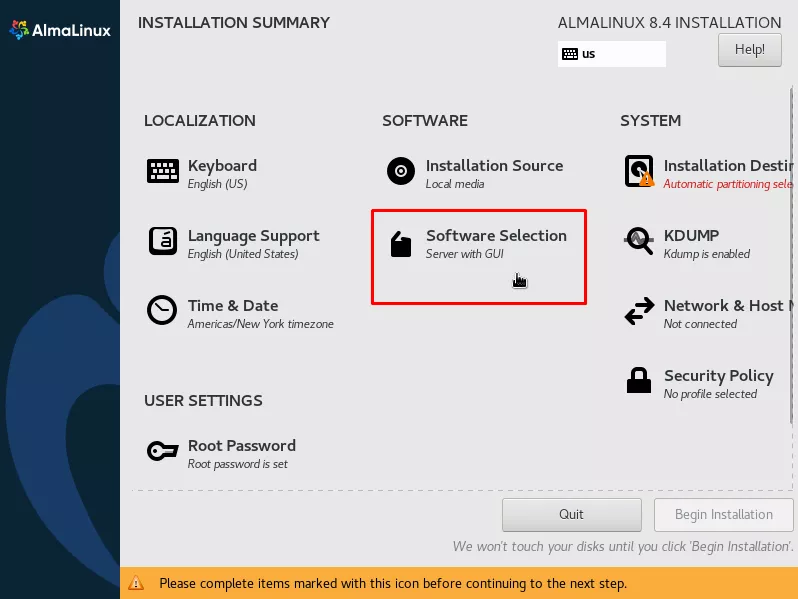Viewport: 798px width, 599px height.
Task: Click the INSTALLATION SUMMARY title
Action: coord(234,23)
